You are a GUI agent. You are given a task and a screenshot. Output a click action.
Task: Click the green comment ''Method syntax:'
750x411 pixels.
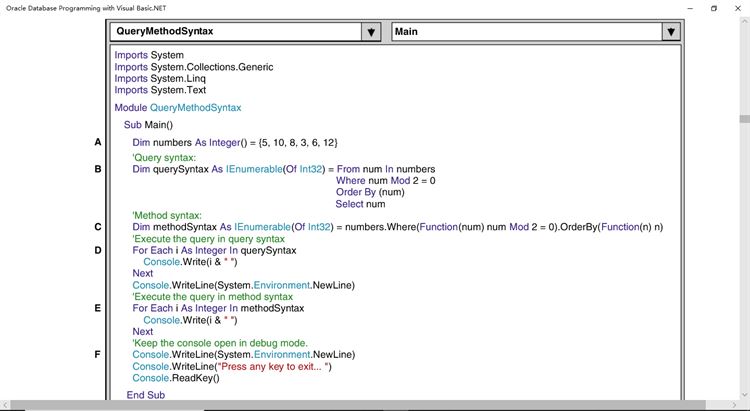pyautogui.click(x=167, y=215)
